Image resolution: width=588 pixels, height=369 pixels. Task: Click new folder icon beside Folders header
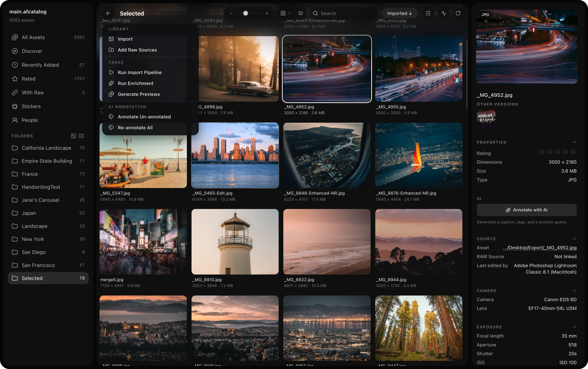click(81, 136)
